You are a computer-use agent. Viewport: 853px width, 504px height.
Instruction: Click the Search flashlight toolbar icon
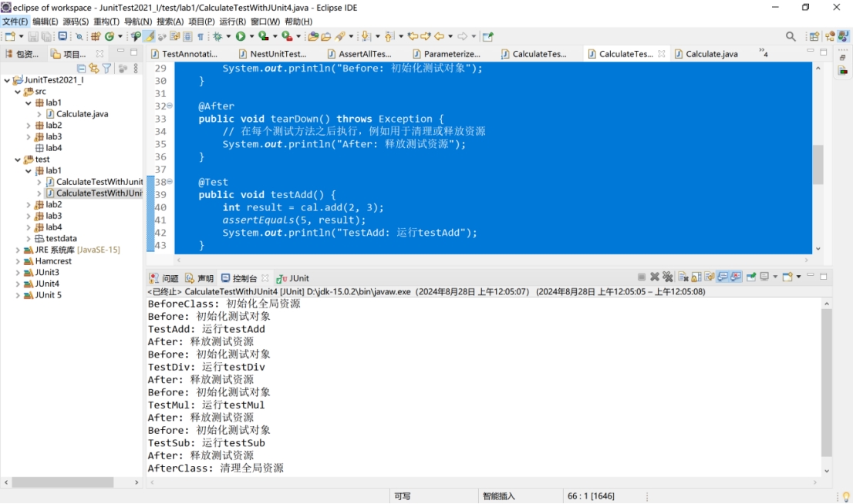click(340, 36)
